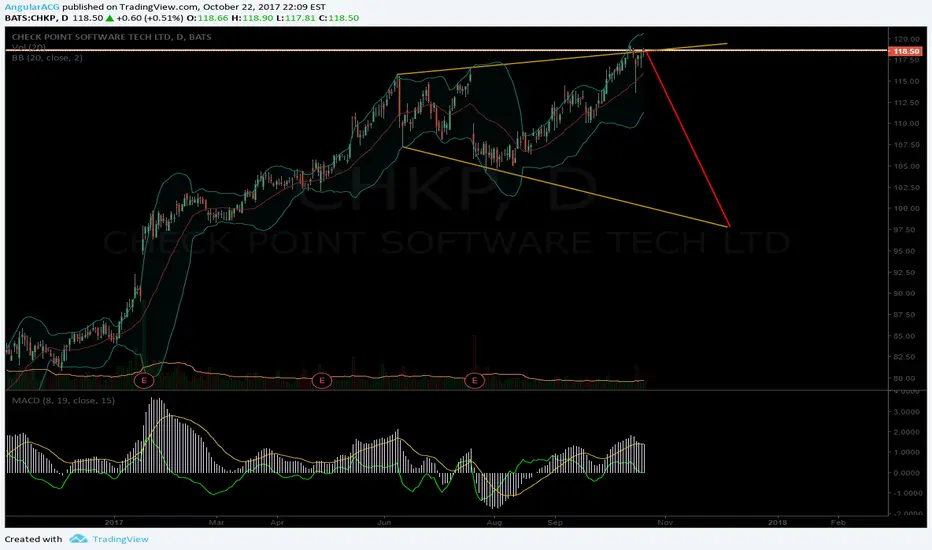The width and height of the screenshot is (932, 550).
Task: Select the 'BB (20, close, 2)' indicator legend
Action: pos(47,58)
